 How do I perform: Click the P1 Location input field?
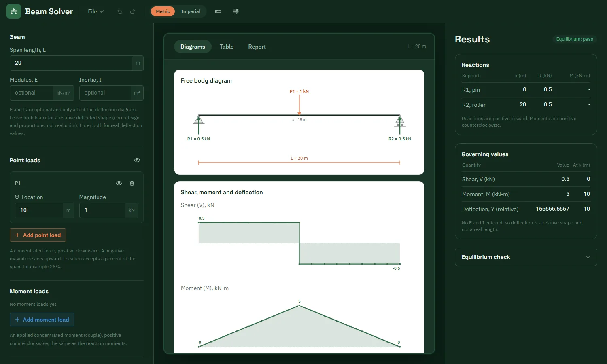[39, 210]
